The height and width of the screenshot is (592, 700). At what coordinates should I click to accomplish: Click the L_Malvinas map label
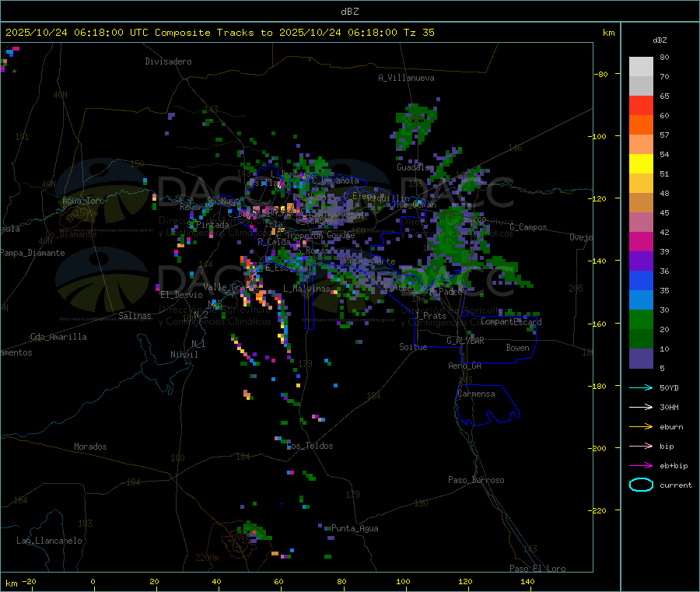pos(306,289)
